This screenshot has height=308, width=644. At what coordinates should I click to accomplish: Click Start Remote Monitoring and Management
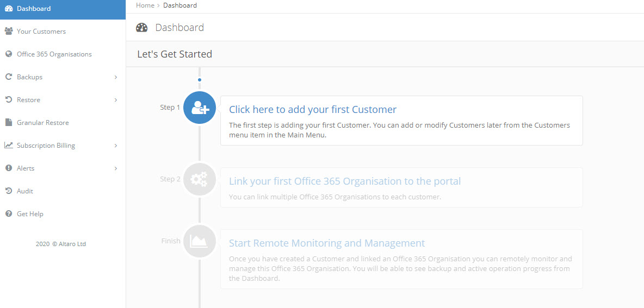327,243
